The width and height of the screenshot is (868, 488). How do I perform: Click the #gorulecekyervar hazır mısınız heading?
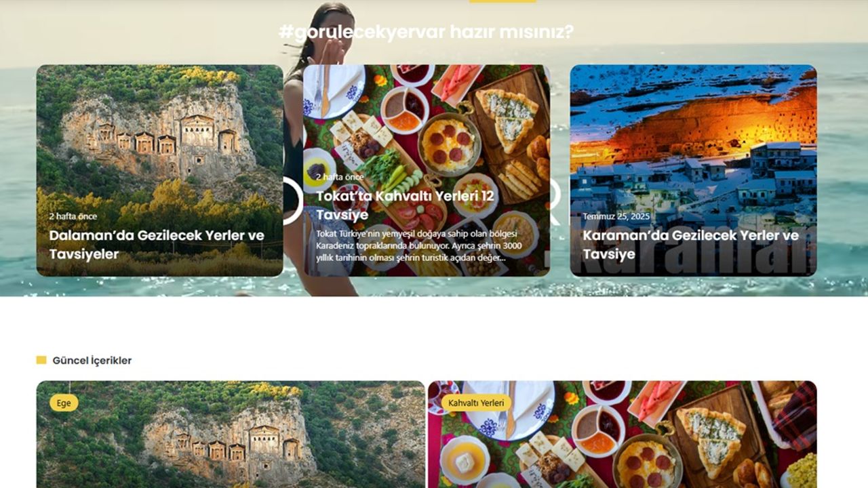coord(426,32)
